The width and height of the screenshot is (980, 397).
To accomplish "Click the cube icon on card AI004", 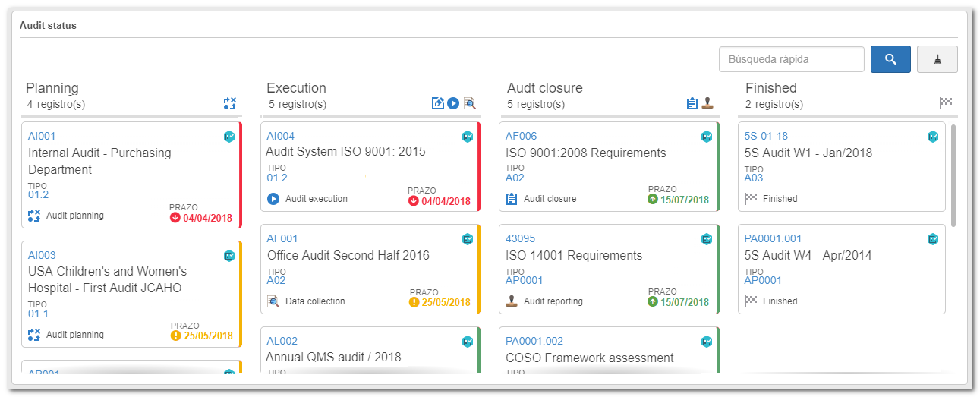I will click(x=468, y=137).
